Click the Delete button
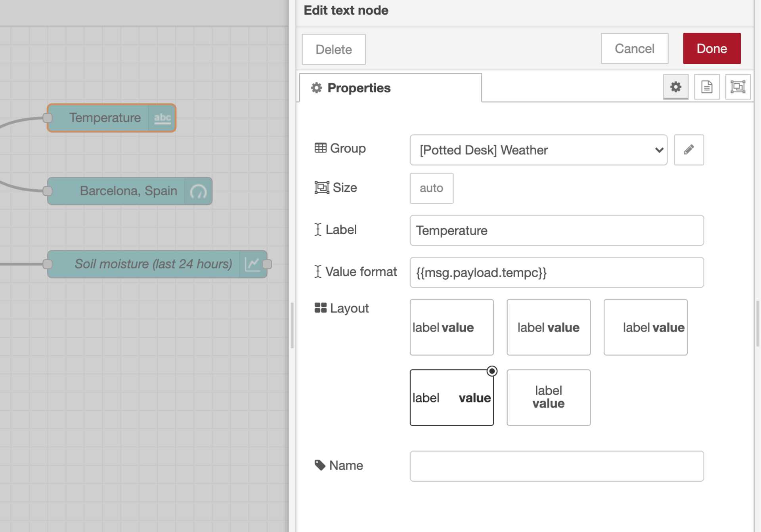The image size is (761, 532). (334, 48)
